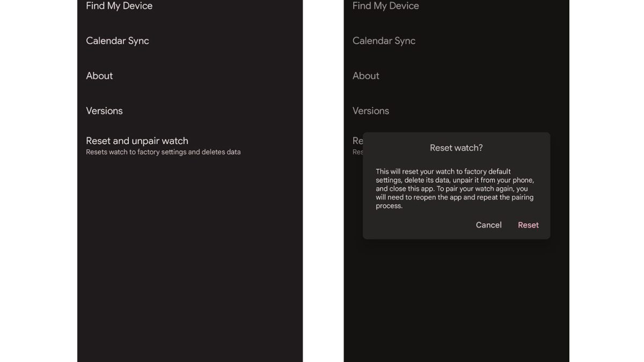Click the dialog's warning paragraph text
Screen dimensions: 644x362
coord(455,188)
